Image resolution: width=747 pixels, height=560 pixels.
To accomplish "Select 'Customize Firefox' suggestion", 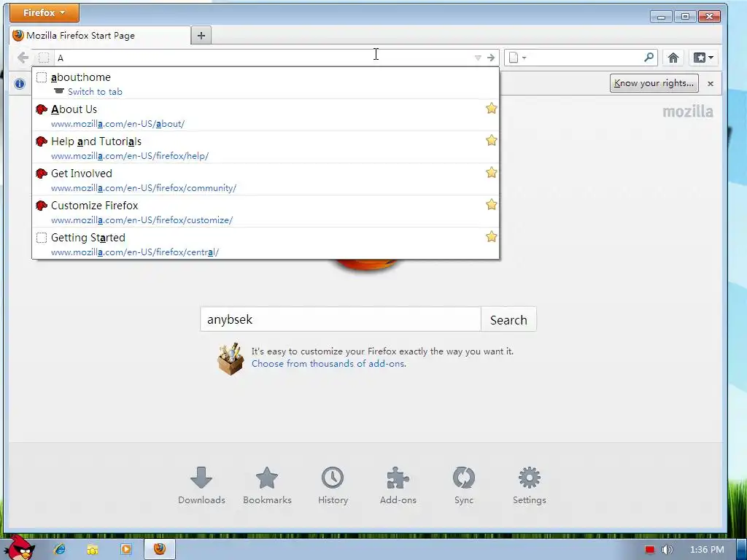I will click(266, 211).
